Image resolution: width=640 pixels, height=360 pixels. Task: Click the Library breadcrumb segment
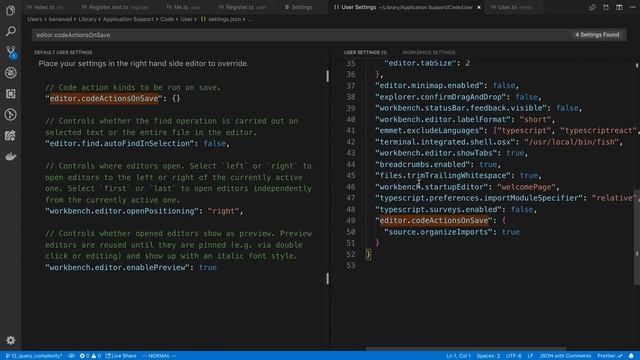click(x=87, y=19)
